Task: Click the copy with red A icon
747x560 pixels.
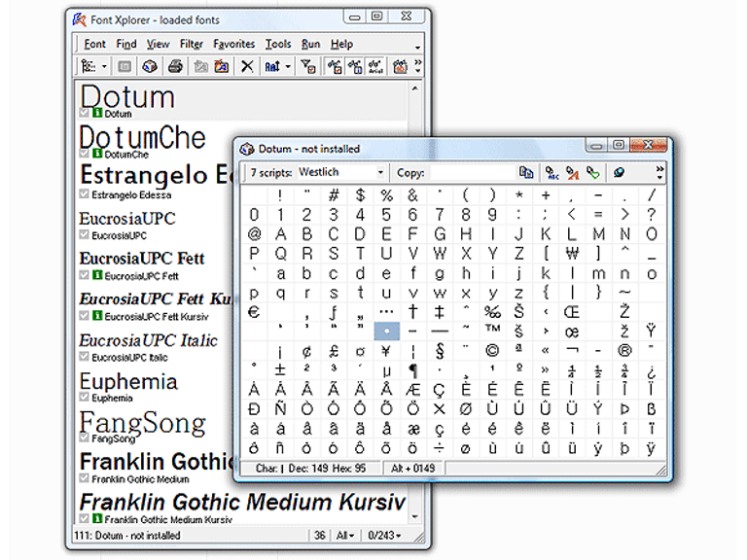Action: (x=572, y=172)
